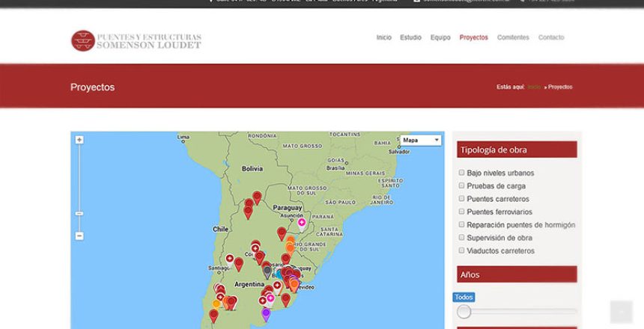Click the white cross marker near Santiago

tap(229, 259)
